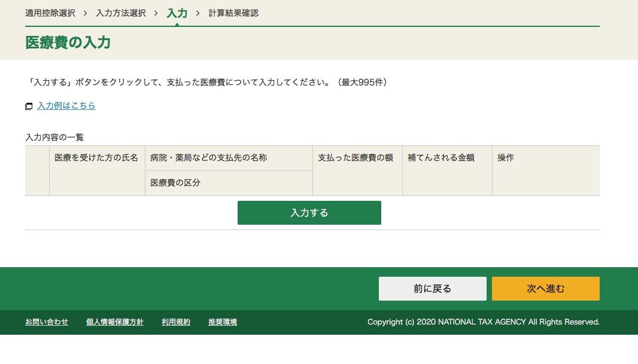Click the 医療を受けた方の氏名 column header
The image size is (638, 364).
tap(96, 158)
